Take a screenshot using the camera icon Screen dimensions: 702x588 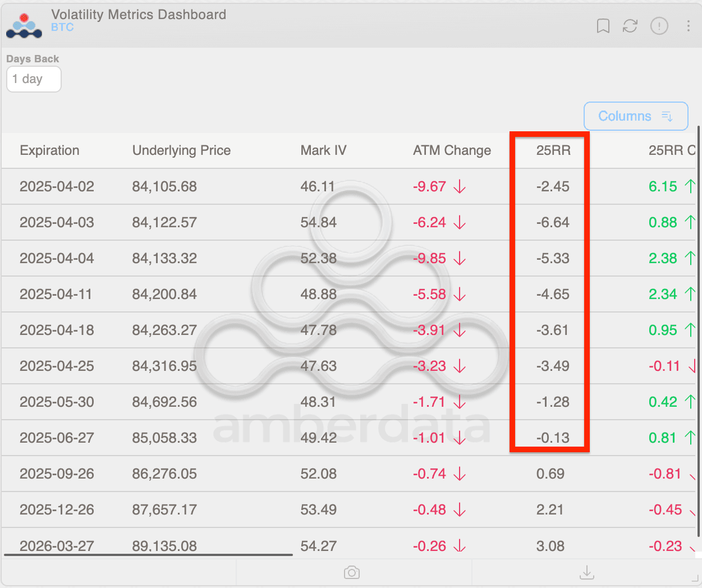click(x=352, y=572)
